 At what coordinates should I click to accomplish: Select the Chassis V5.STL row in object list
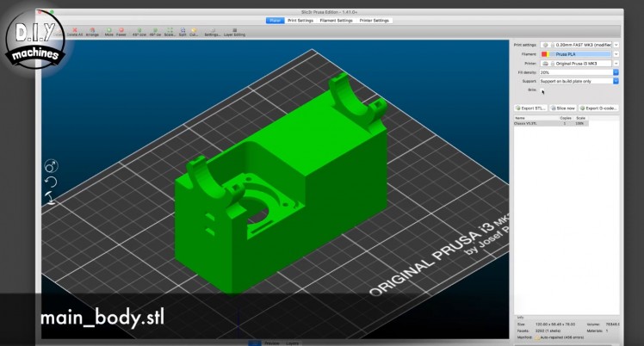point(526,124)
